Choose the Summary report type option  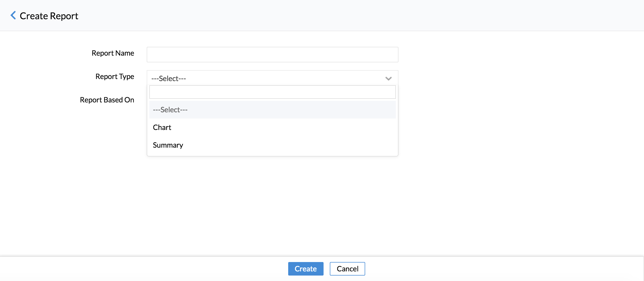coord(168,145)
